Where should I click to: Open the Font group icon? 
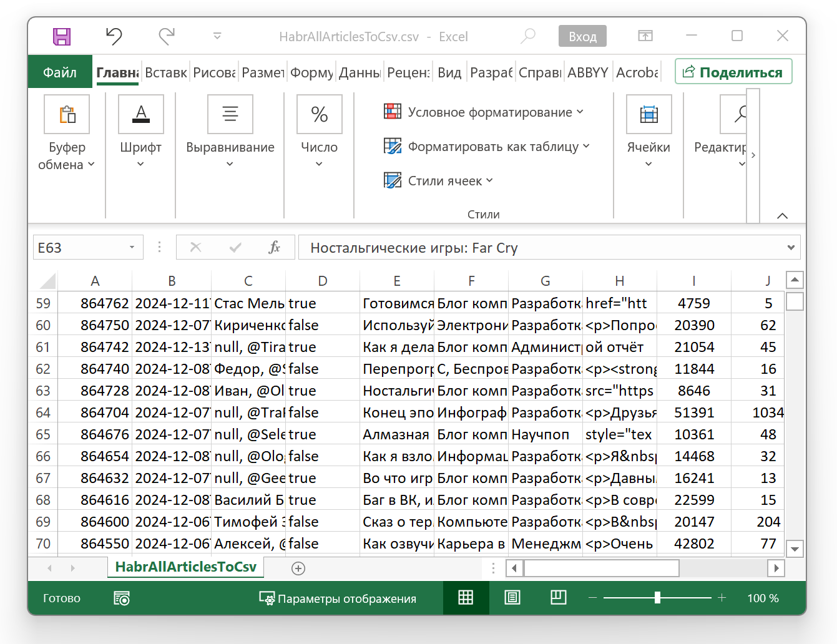141,115
